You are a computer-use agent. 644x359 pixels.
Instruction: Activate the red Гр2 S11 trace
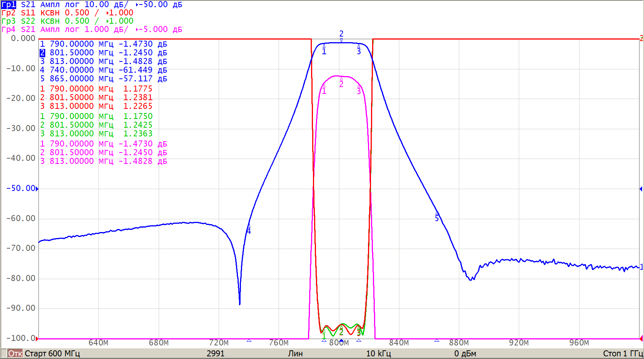[x=9, y=13]
